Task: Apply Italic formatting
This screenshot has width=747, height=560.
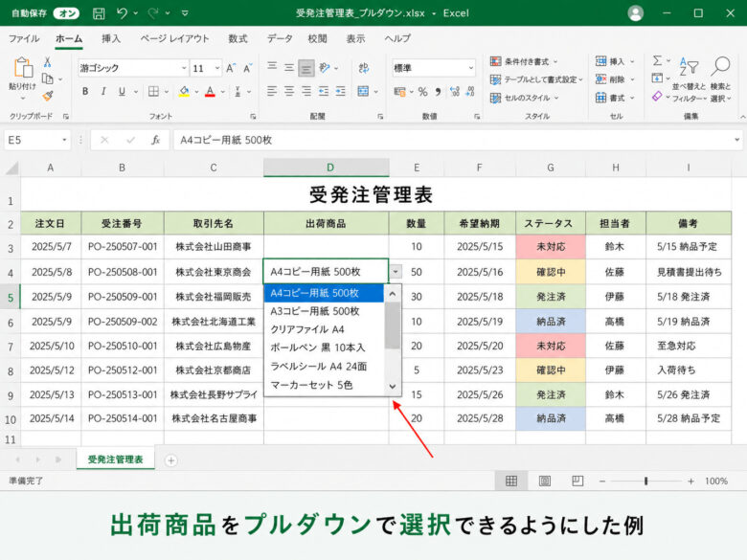Action: tap(103, 92)
